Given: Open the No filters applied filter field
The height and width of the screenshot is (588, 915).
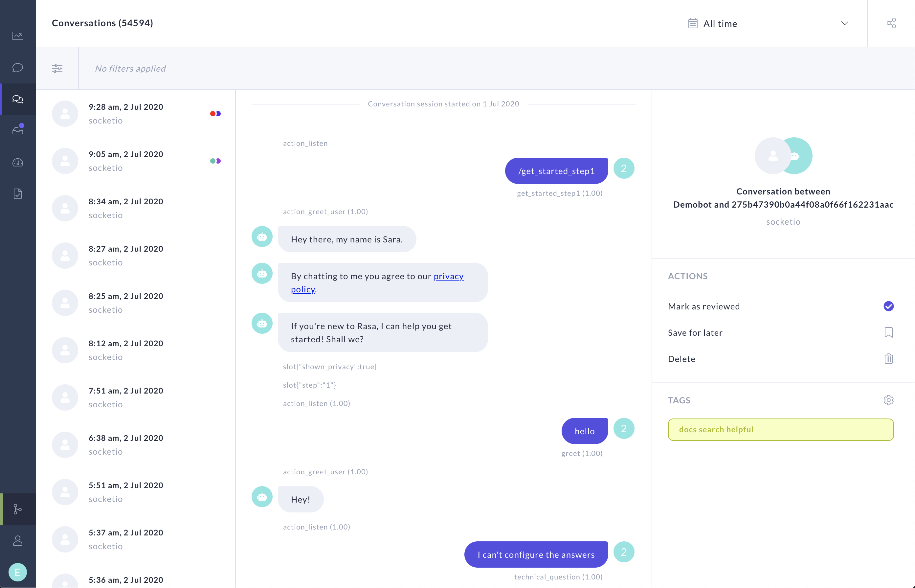Looking at the screenshot, I should pos(130,68).
